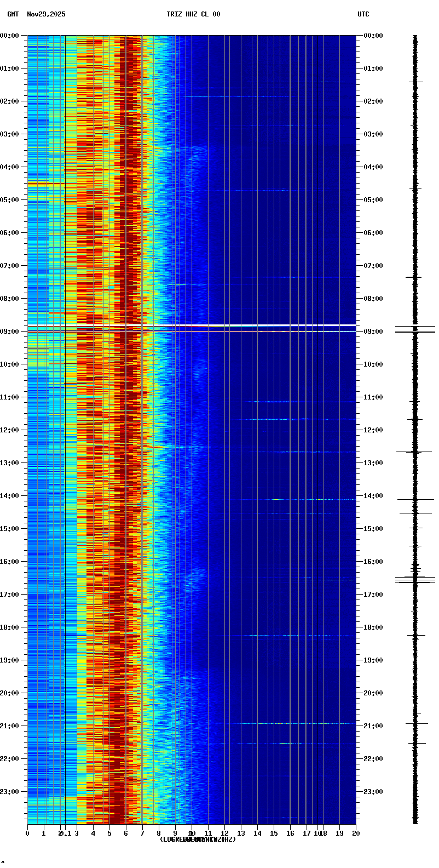Click the seismogram spike cluster near 16:30
The width and height of the screenshot is (439, 868).
pyautogui.click(x=415, y=579)
